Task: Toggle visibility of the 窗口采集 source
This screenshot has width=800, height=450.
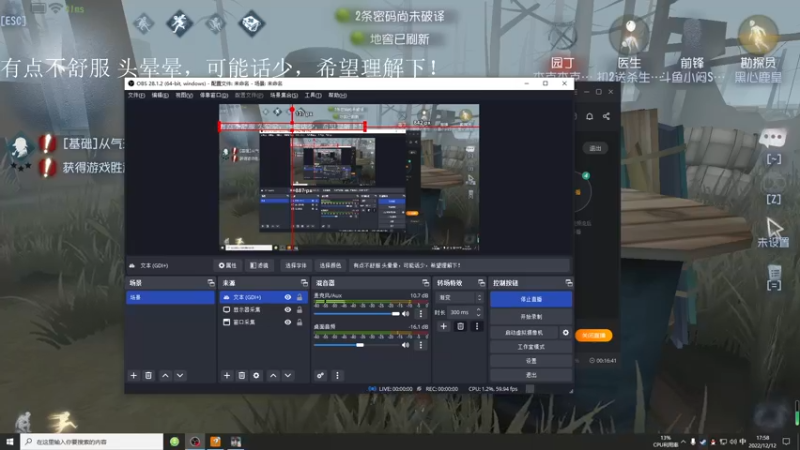Action: pyautogui.click(x=288, y=322)
